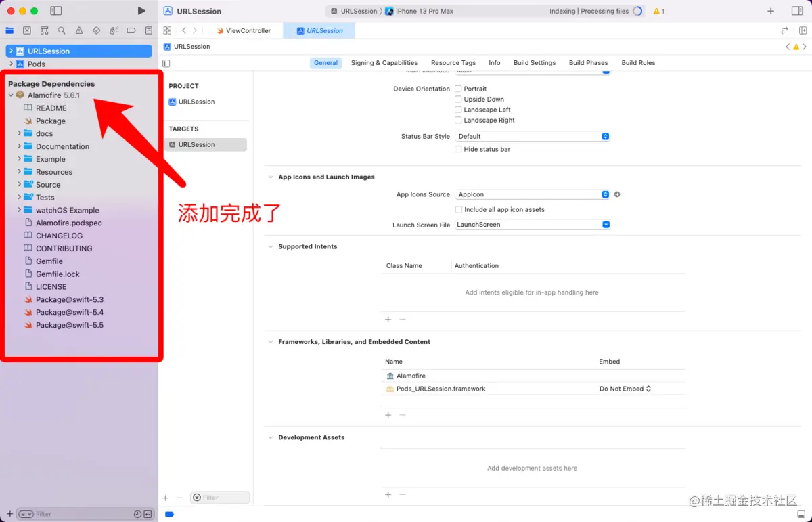This screenshot has width=812, height=522.
Task: Enable Landscape Right orientation
Action: pos(458,120)
